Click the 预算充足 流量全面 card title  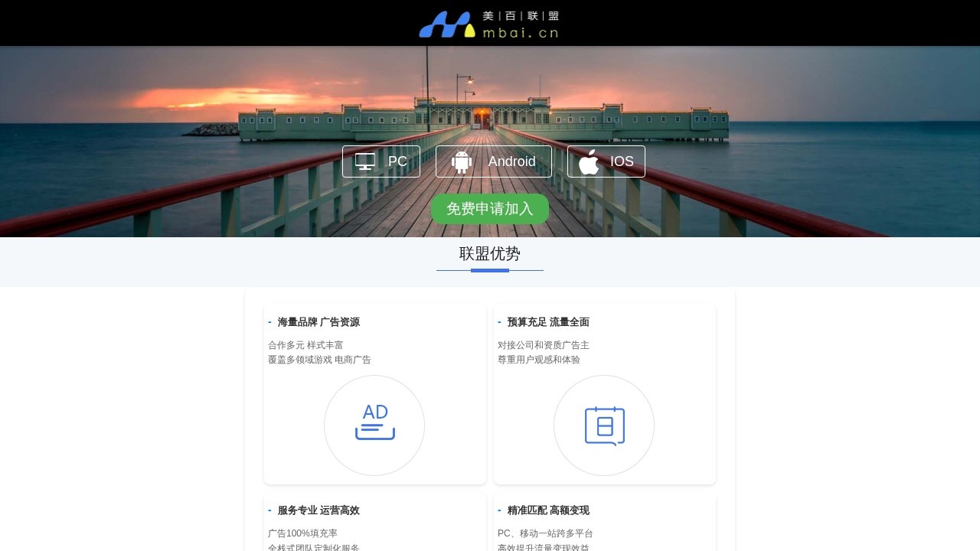[x=548, y=321]
